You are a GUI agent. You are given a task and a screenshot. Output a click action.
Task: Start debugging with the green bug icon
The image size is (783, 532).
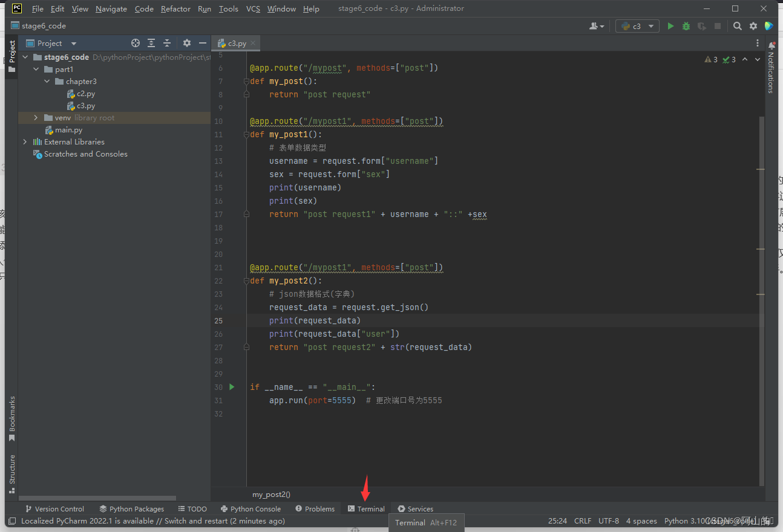(686, 26)
